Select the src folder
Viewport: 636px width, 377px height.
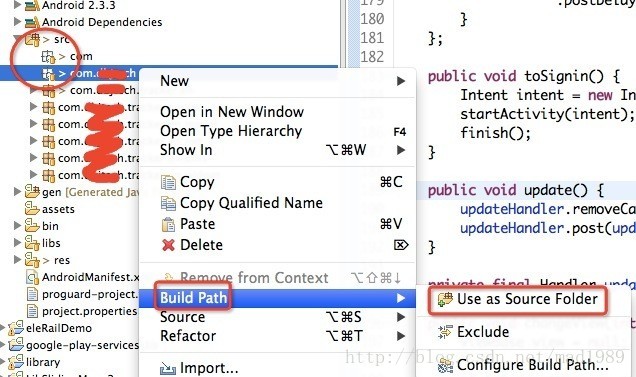point(62,40)
